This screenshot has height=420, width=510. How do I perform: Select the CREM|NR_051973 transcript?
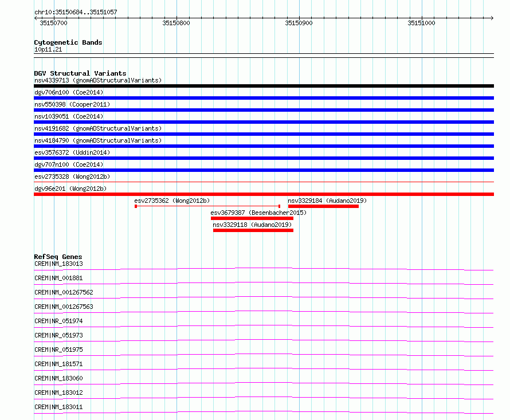click(58, 335)
